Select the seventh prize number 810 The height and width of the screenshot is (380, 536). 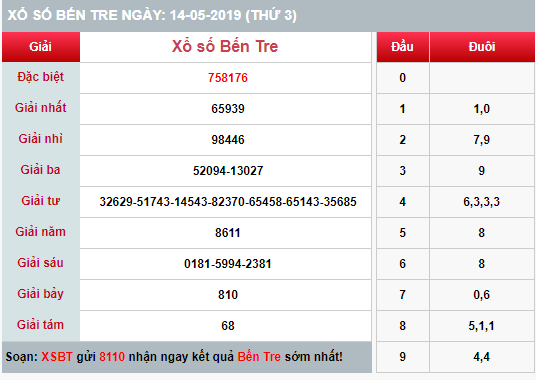click(x=228, y=295)
